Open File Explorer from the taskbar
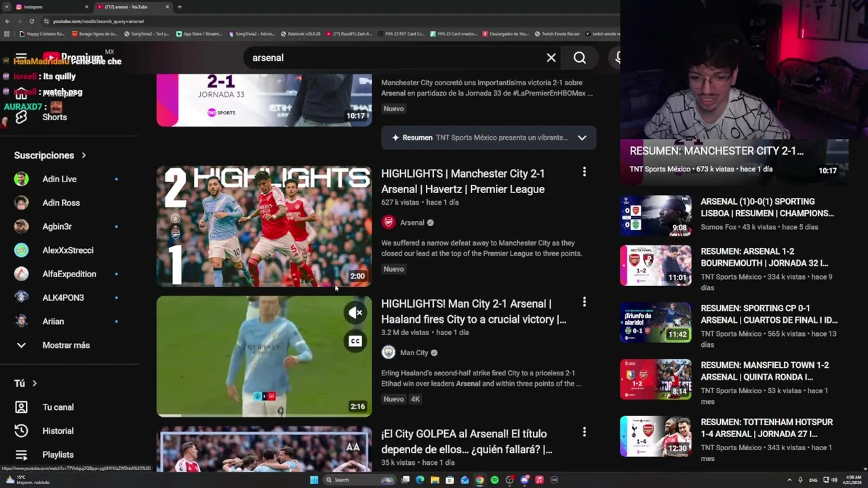Viewport: 868px width, 488px height. click(435, 480)
